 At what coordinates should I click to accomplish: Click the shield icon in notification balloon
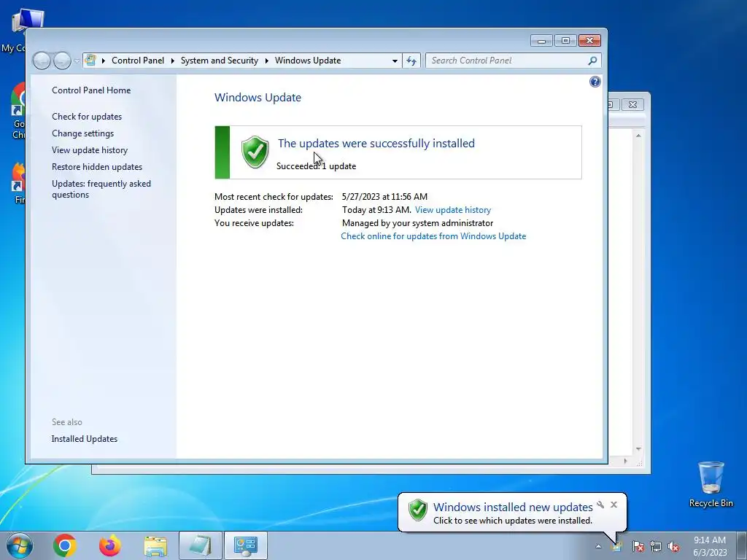[418, 510]
